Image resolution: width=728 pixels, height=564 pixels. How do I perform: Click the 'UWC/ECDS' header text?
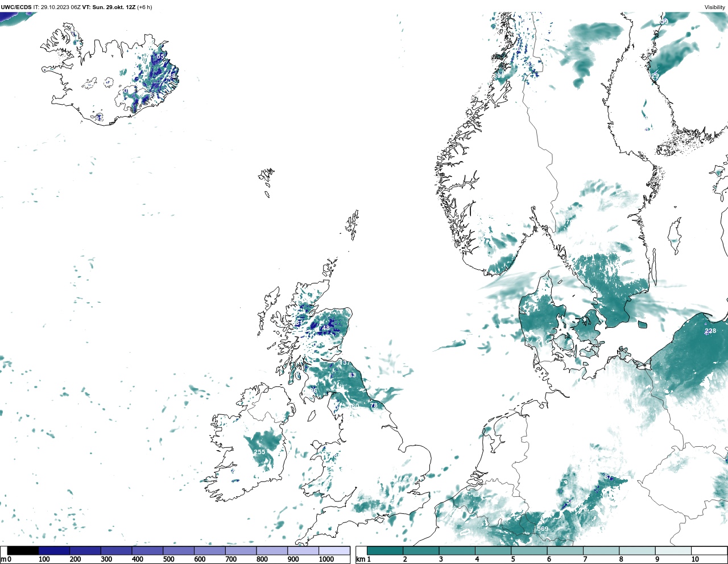click(16, 7)
